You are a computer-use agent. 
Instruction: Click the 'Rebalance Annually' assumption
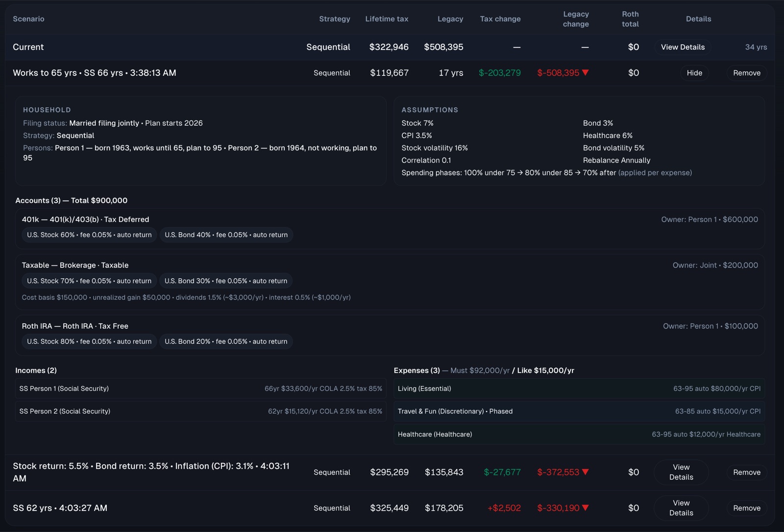coord(616,160)
